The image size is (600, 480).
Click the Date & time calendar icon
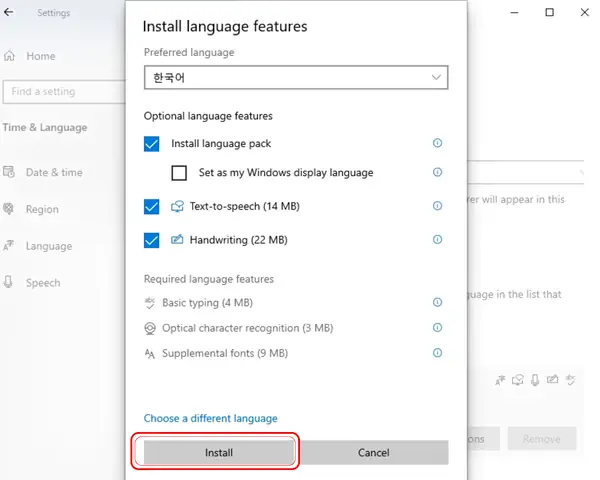(9, 172)
